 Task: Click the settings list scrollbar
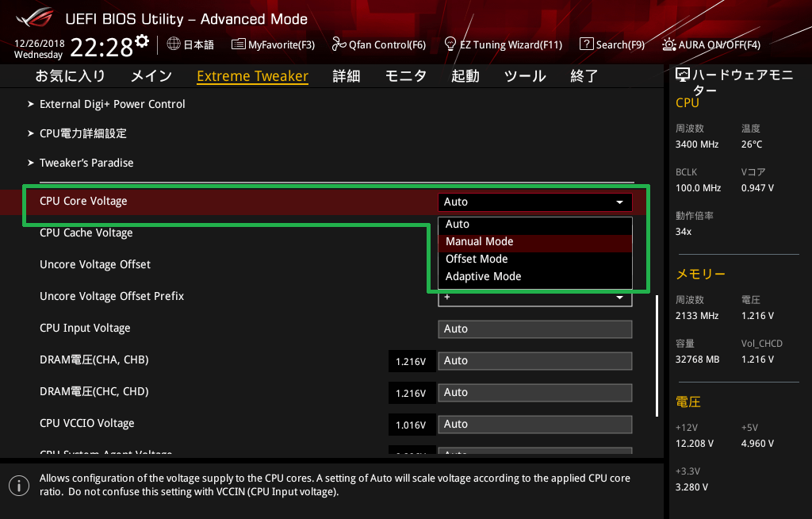click(x=657, y=356)
